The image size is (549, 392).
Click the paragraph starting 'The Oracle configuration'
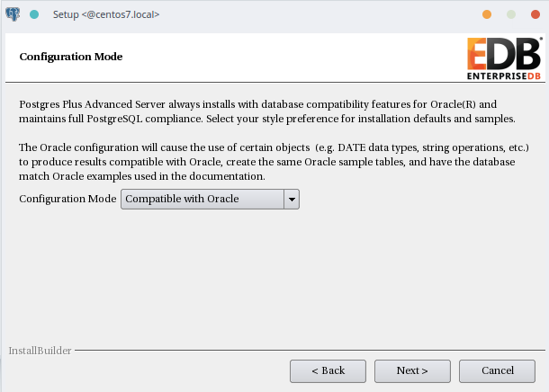pos(274,162)
